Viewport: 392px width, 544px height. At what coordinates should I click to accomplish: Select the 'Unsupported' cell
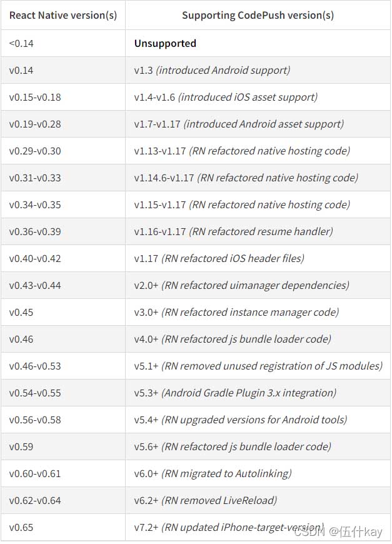(165, 43)
